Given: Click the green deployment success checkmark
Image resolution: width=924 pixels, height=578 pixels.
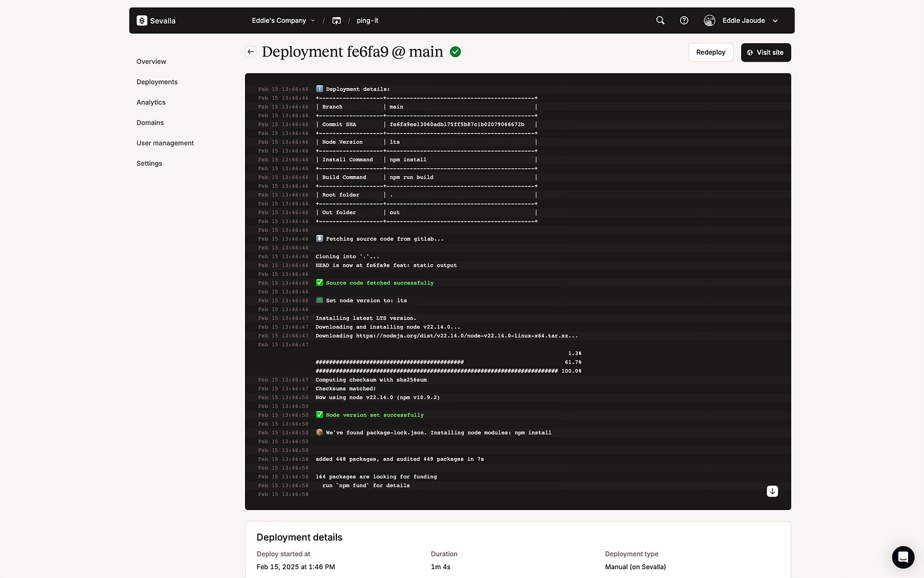Looking at the screenshot, I should 455,52.
